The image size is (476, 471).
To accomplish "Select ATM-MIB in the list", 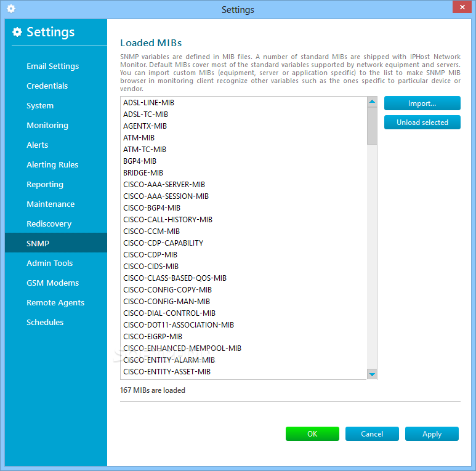I will pos(243,138).
